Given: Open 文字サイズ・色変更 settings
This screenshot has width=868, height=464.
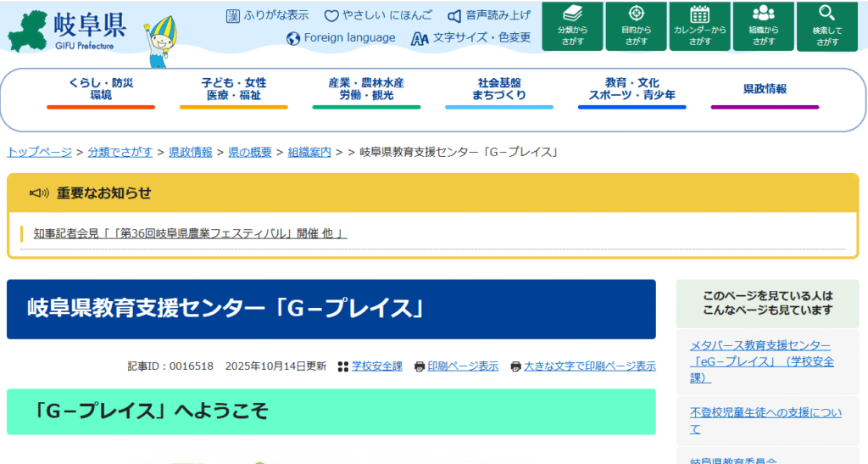Looking at the screenshot, I should tap(471, 38).
